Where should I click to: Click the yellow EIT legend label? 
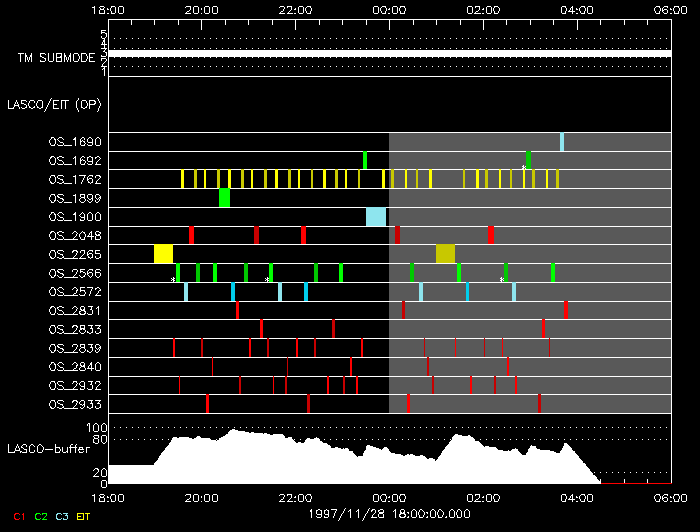(x=83, y=517)
